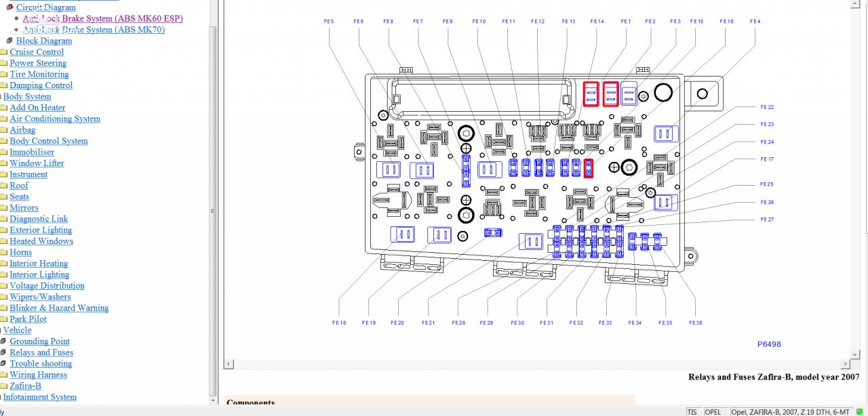Click the book icon beside Relays and Fuses

click(3, 352)
